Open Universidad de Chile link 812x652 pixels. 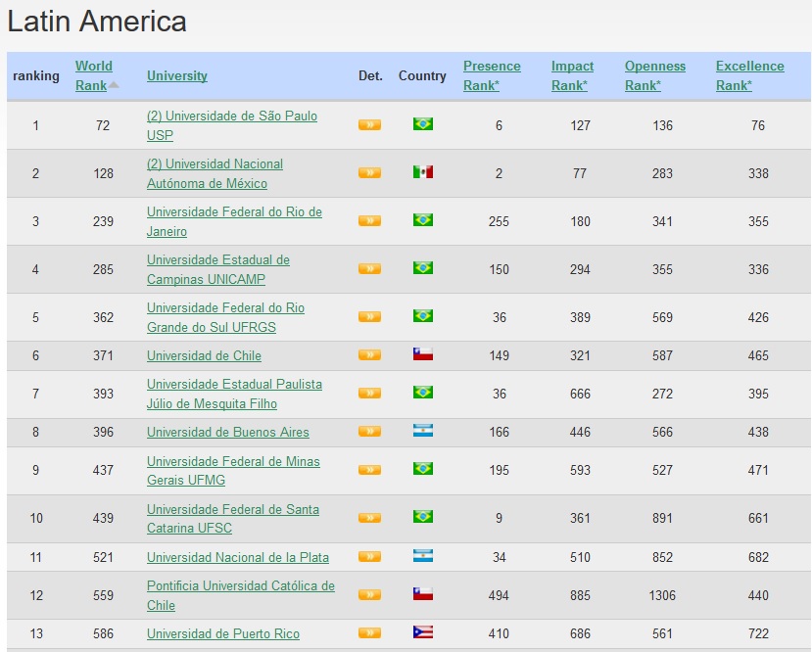203,355
